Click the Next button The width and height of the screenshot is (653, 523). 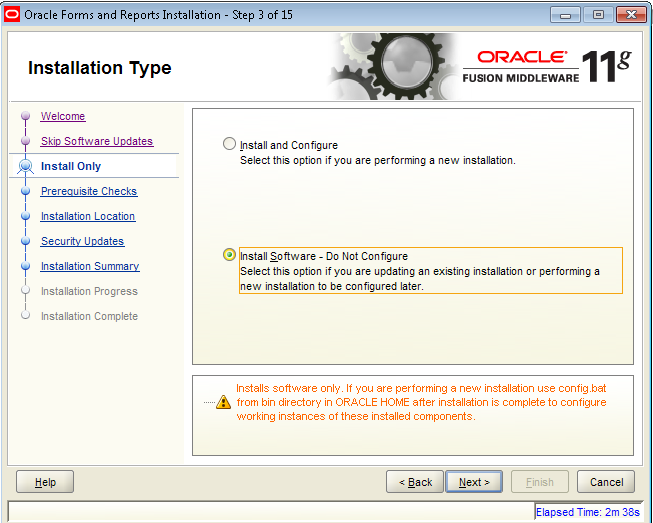tap(474, 482)
